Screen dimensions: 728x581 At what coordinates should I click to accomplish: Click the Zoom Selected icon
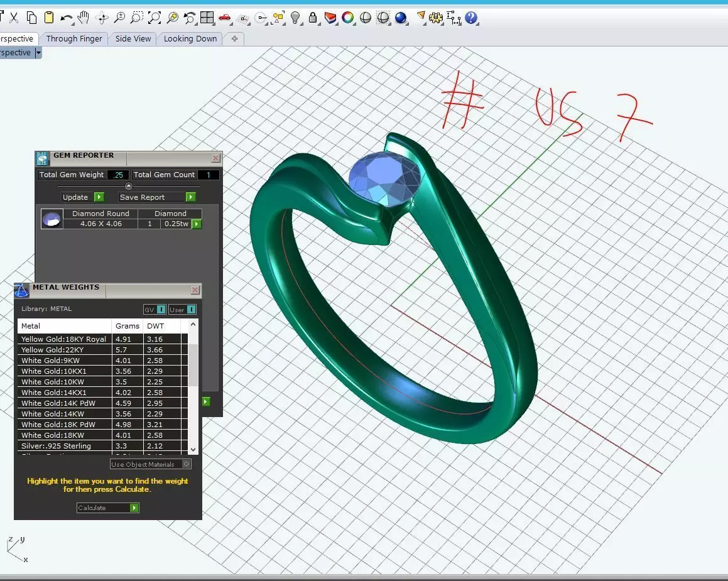coord(172,18)
